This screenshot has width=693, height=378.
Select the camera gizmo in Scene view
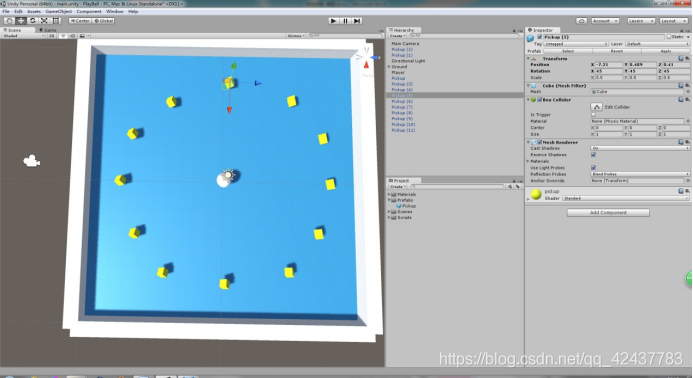click(31, 161)
